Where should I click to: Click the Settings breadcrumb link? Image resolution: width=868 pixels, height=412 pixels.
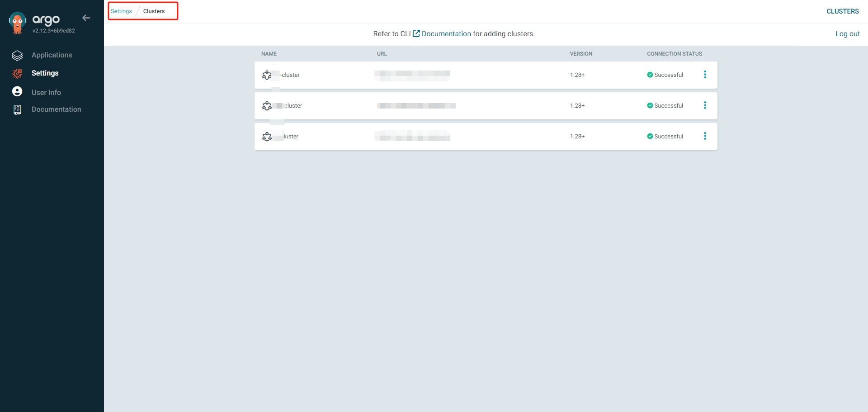(x=121, y=11)
